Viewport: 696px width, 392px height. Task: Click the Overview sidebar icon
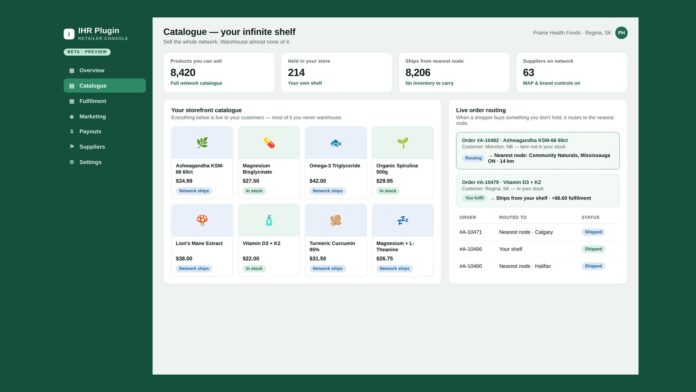[71, 70]
